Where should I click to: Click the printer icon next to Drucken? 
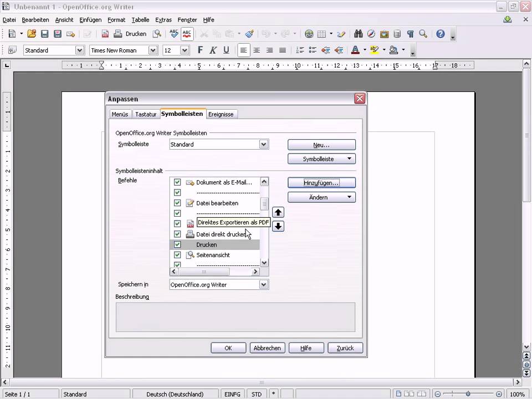(x=117, y=34)
